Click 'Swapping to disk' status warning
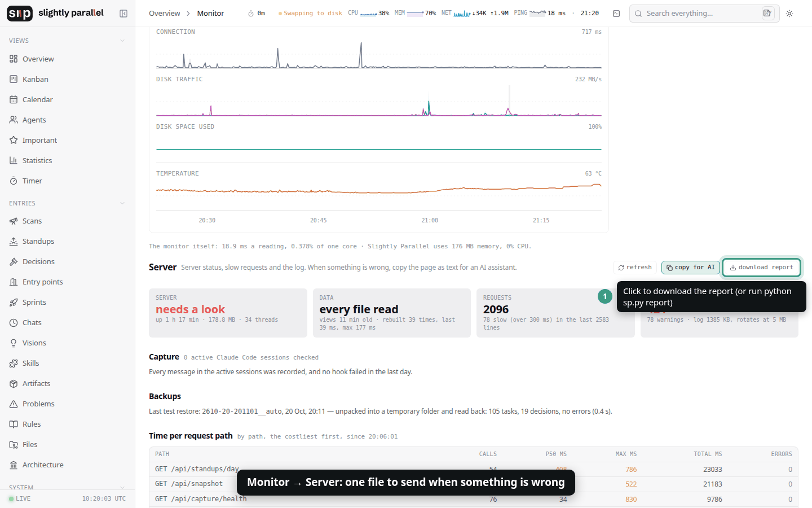 310,14
